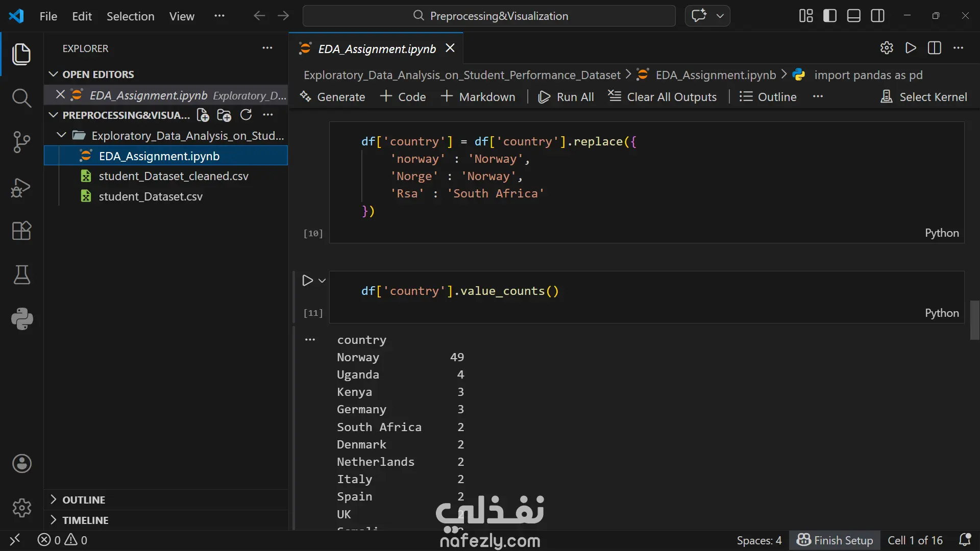Open the Search view in the activity bar
980x551 pixels.
[21, 97]
